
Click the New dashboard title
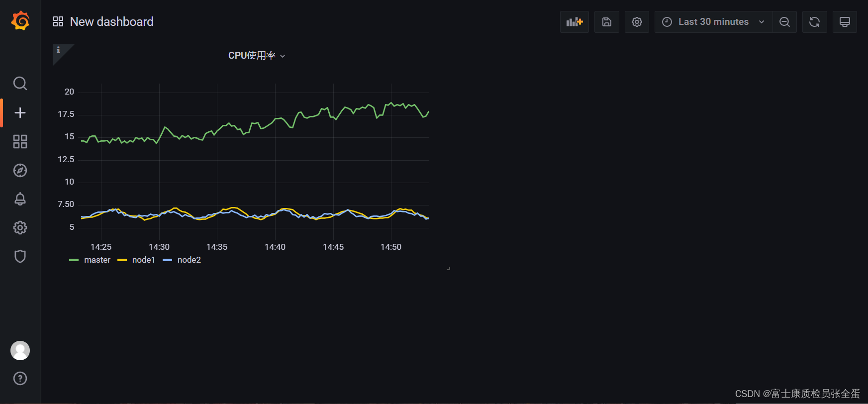(x=112, y=21)
